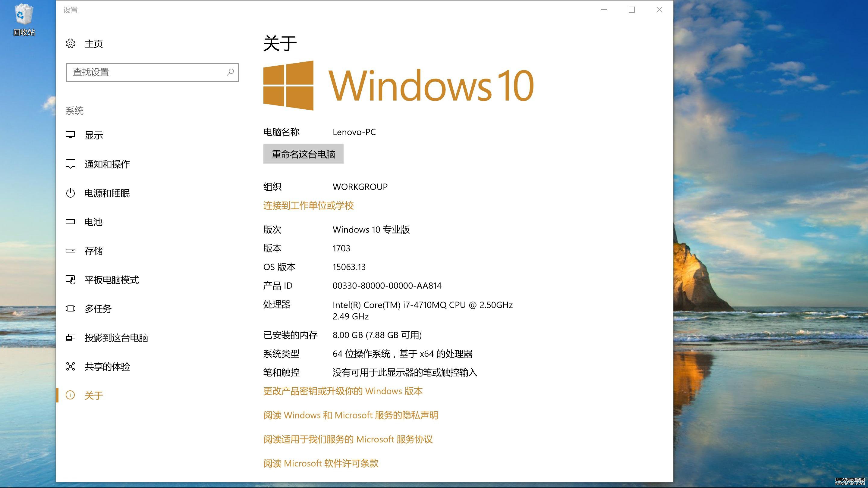
Task: Click the 系统 section header in sidebar
Action: point(74,111)
